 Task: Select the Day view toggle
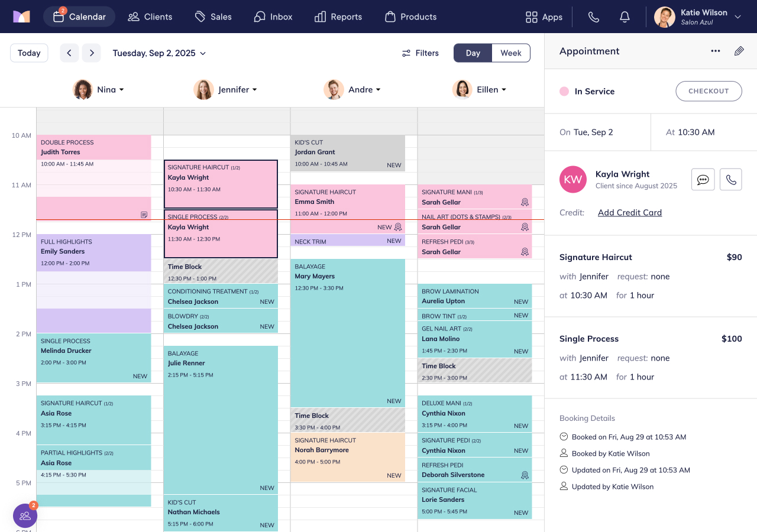[x=473, y=53]
